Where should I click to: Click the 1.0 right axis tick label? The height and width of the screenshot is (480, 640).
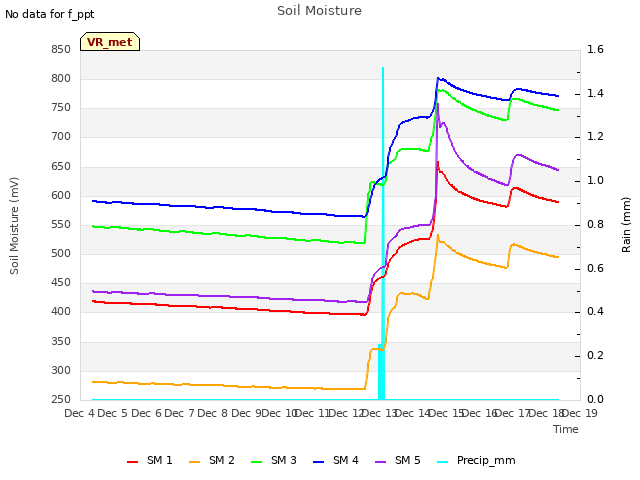(x=595, y=180)
